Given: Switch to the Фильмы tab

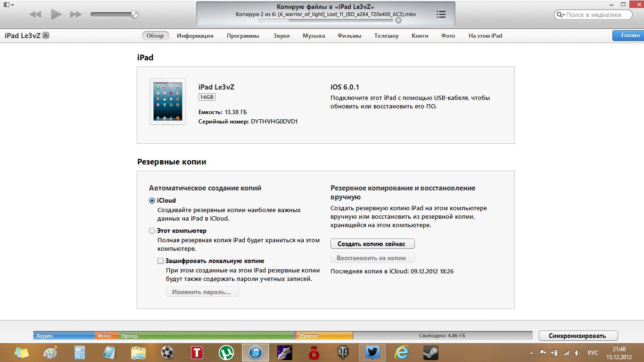Looking at the screenshot, I should coord(349,36).
